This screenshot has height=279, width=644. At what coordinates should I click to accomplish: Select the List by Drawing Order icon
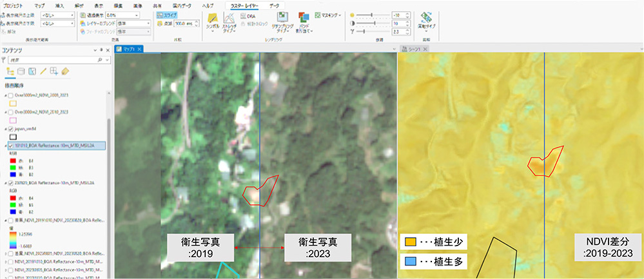click(10, 72)
